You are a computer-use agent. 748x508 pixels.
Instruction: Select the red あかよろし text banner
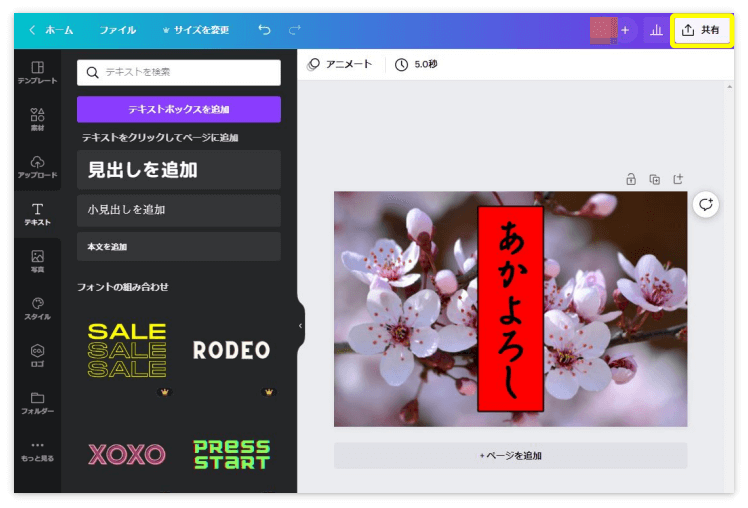(x=510, y=309)
